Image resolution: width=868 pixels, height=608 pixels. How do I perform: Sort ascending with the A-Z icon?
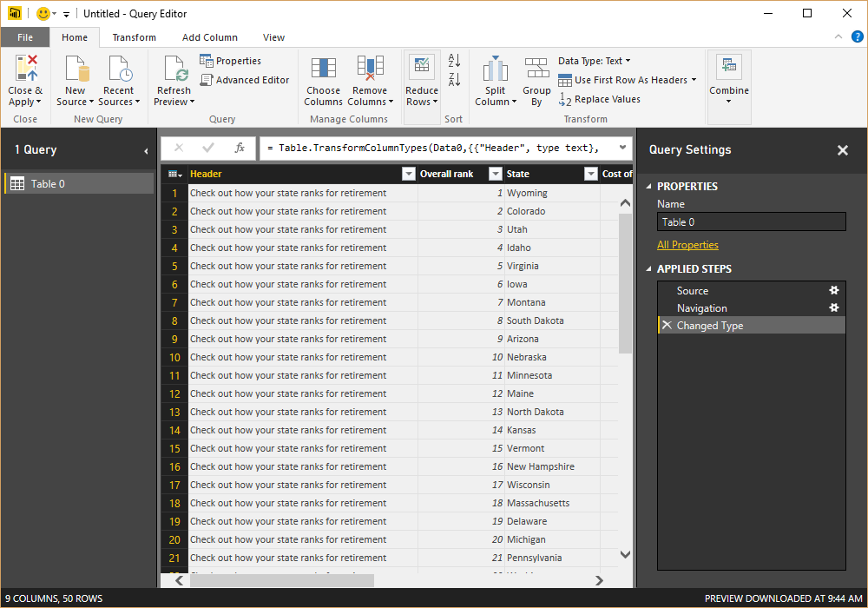[x=454, y=61]
